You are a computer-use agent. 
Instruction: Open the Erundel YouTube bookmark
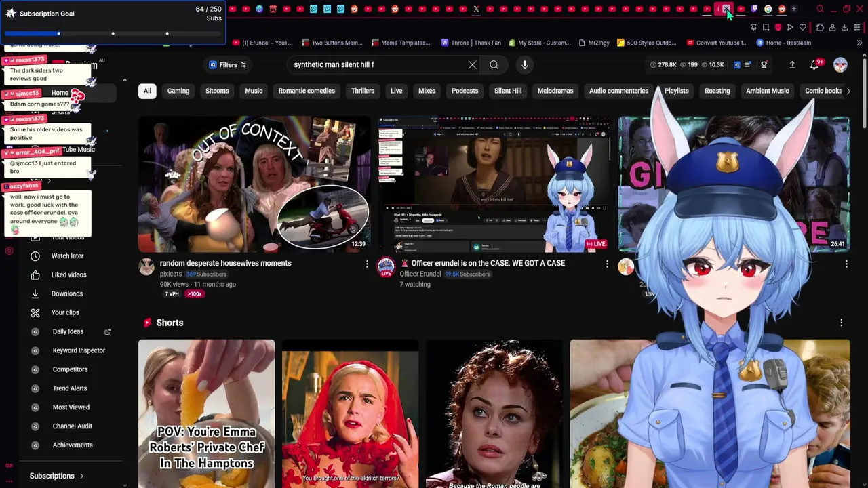[x=262, y=43]
